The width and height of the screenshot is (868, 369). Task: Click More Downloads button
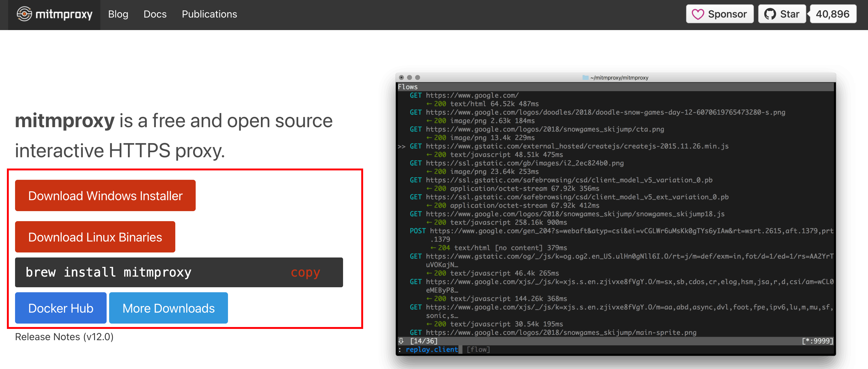168,308
